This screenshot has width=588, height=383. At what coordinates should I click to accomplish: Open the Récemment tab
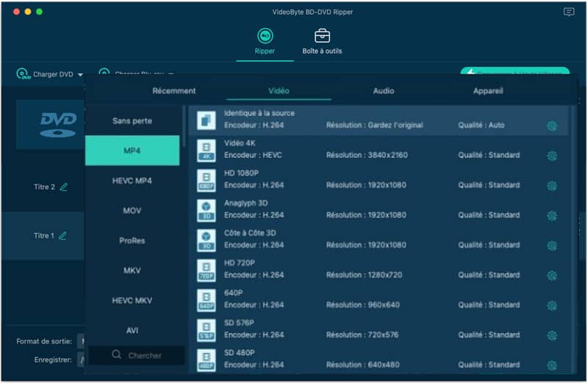pyautogui.click(x=174, y=91)
